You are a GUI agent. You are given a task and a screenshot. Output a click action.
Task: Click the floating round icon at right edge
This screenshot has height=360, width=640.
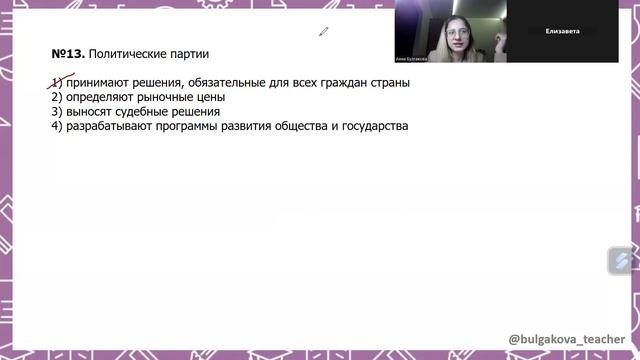pos(620,261)
